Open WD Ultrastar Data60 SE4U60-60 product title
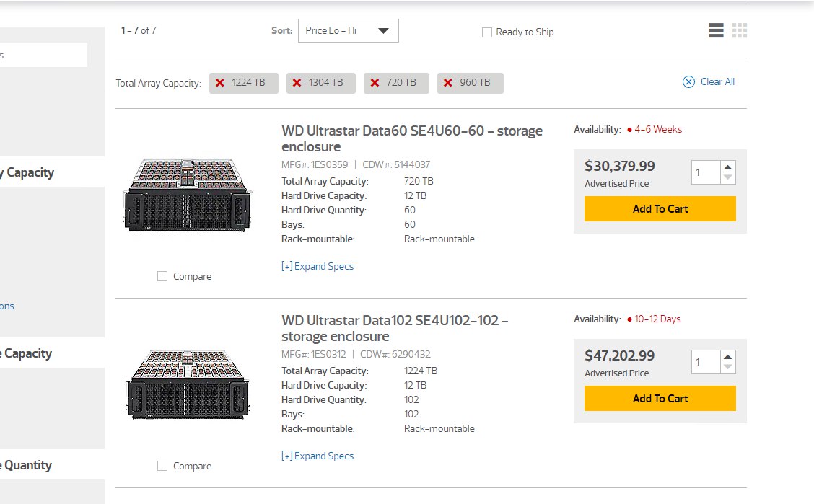Viewport: 814px width, 504px height. click(411, 138)
